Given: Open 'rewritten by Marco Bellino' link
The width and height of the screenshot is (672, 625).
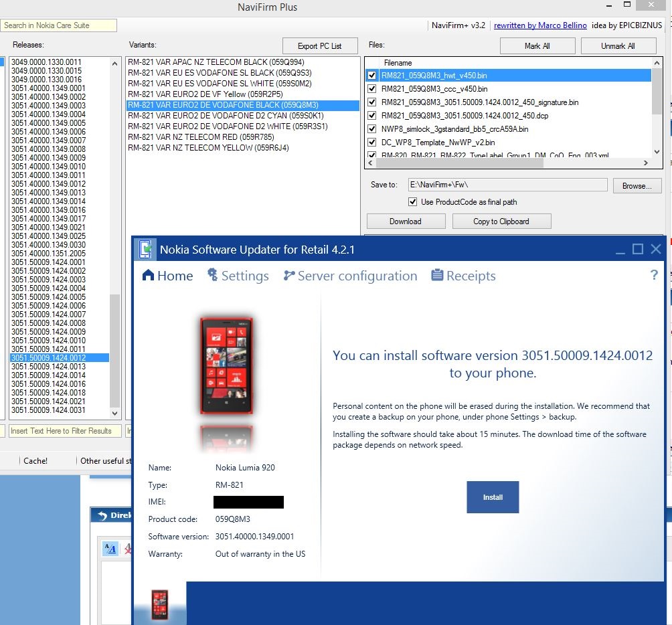Looking at the screenshot, I should [540, 25].
